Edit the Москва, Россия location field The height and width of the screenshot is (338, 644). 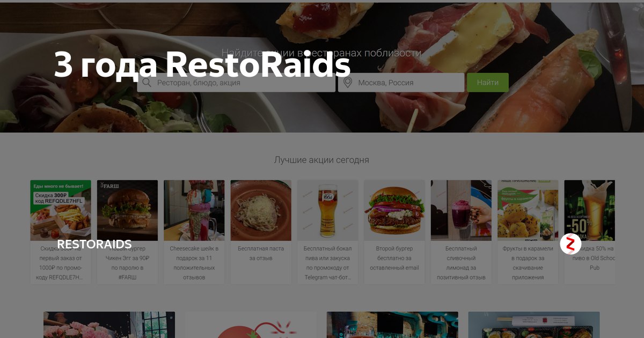click(x=401, y=83)
